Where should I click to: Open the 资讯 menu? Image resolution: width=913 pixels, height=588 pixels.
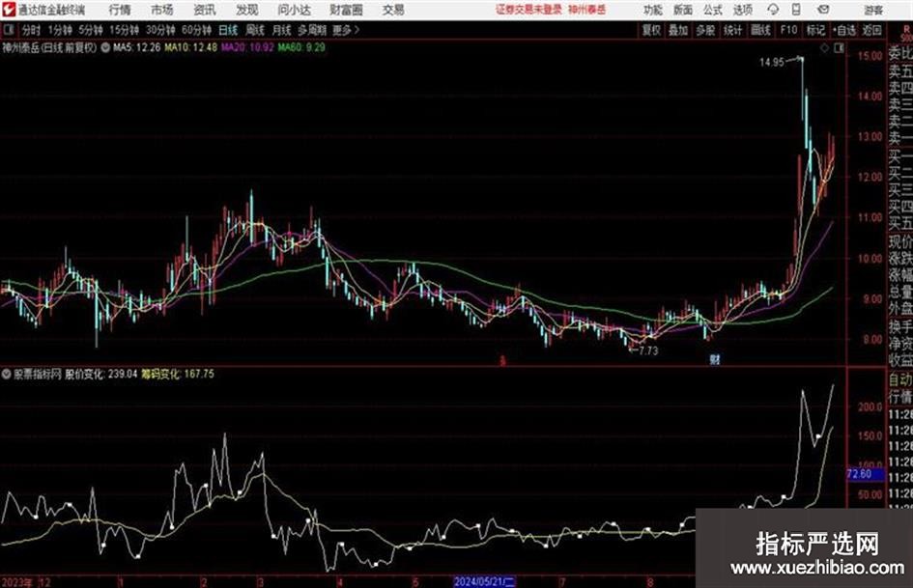click(x=205, y=10)
